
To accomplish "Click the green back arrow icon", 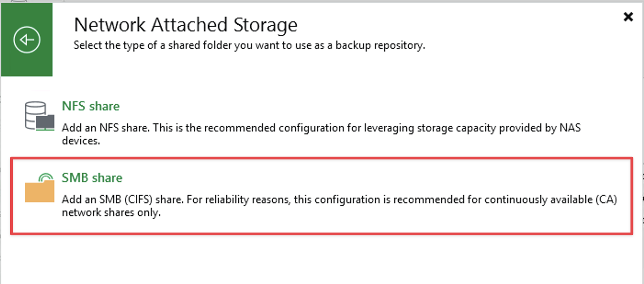I will [27, 40].
